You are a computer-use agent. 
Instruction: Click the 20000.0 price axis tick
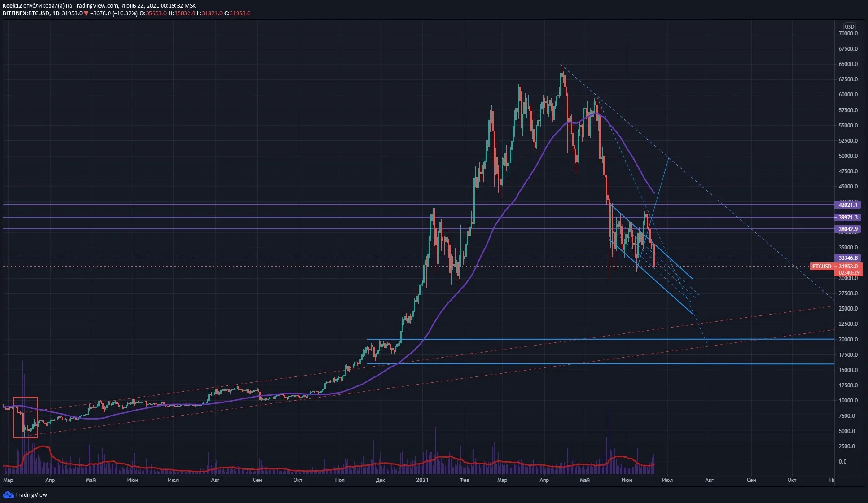tap(848, 339)
